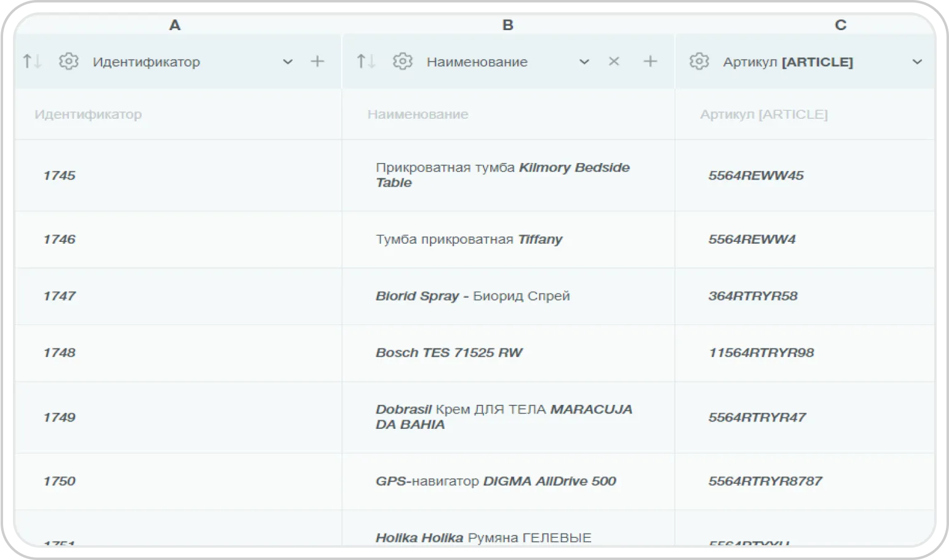Viewport: 949px width, 560px height.
Task: Click the Артикул [ARTICLE] filter input field
Action: (x=804, y=114)
